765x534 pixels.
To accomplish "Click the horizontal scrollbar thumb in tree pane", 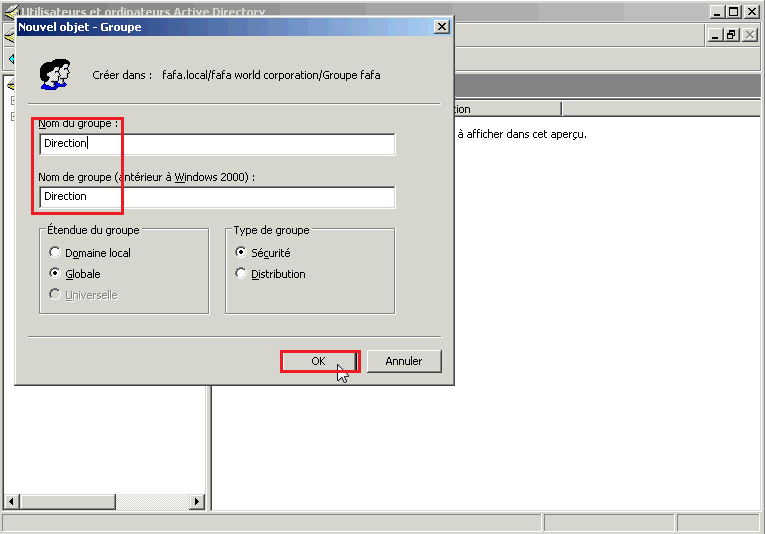I will [x=68, y=501].
